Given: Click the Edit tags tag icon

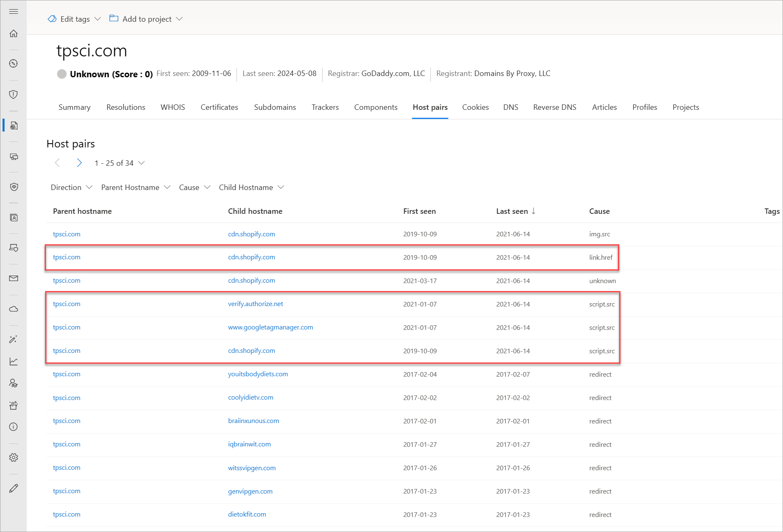Looking at the screenshot, I should click(x=52, y=19).
